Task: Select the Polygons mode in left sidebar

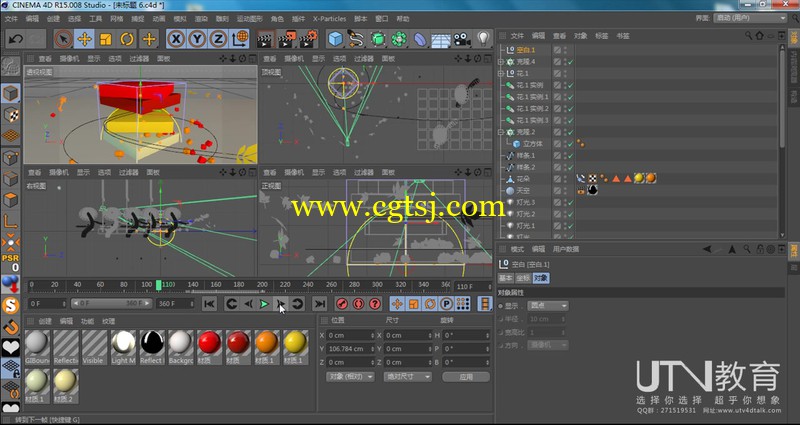Action: [11, 200]
